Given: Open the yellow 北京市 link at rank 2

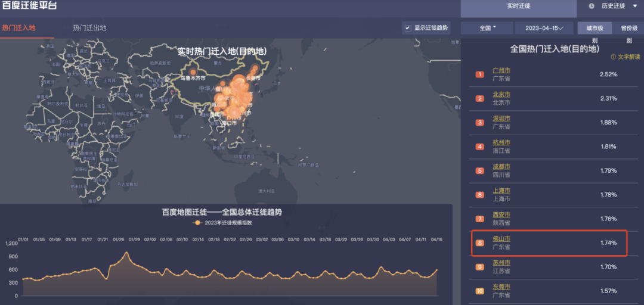Looking at the screenshot, I should click(x=501, y=94).
